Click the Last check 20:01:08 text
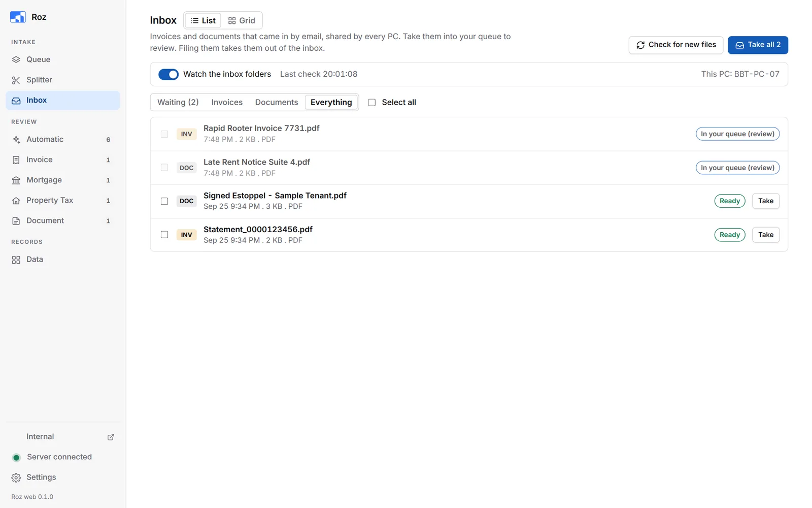Screen dimensions: 812x508 click(319, 74)
